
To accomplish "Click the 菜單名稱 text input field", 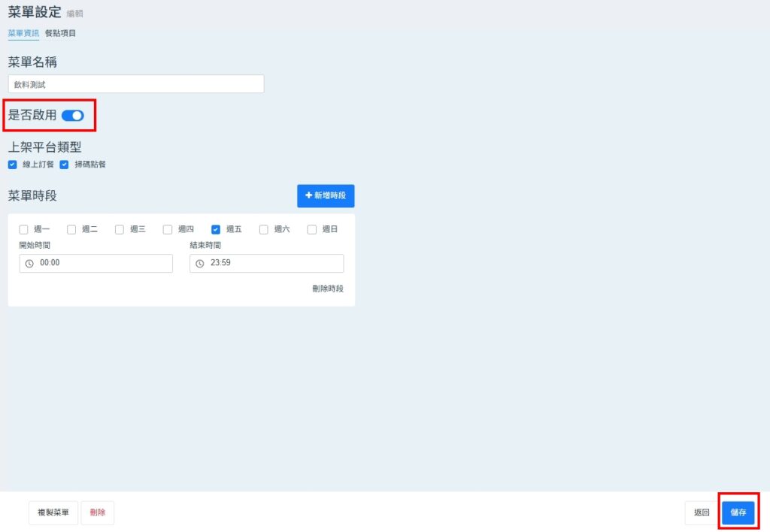I will coord(136,84).
